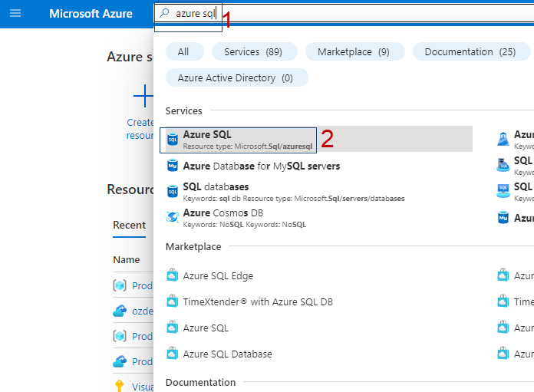The height and width of the screenshot is (392, 534).
Task: Click the Azure SQL Database marketplace bag icon
Action: [x=173, y=354]
